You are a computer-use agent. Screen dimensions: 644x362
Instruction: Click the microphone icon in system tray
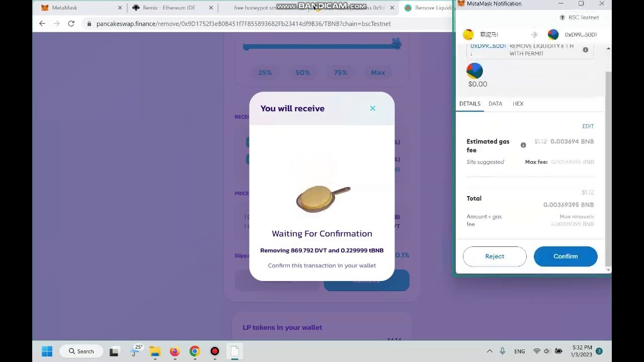502,351
